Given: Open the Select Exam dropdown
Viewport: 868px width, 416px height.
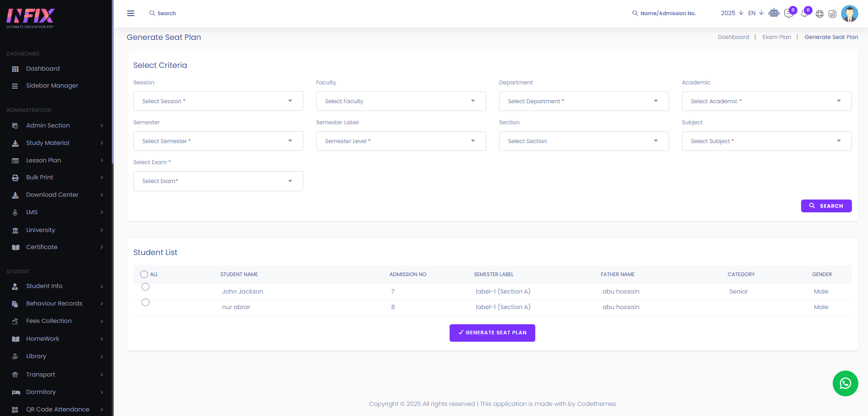Looking at the screenshot, I should [x=218, y=181].
